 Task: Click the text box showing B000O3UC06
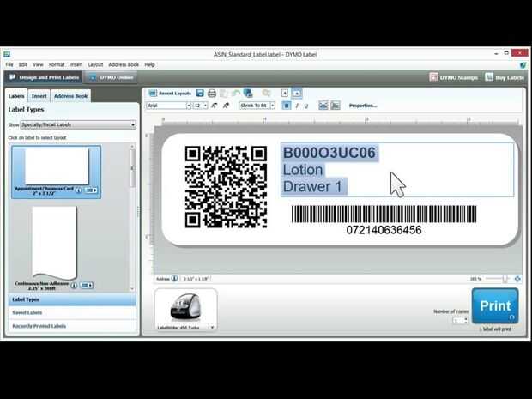pyautogui.click(x=397, y=170)
